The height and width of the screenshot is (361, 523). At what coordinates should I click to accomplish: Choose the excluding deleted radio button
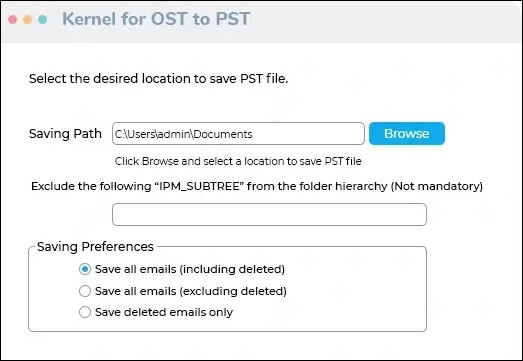tap(85, 291)
